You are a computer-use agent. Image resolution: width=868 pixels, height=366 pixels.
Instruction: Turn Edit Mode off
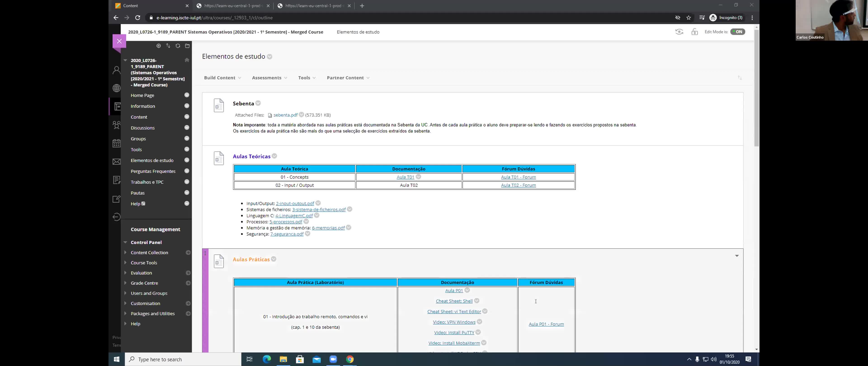pos(738,32)
